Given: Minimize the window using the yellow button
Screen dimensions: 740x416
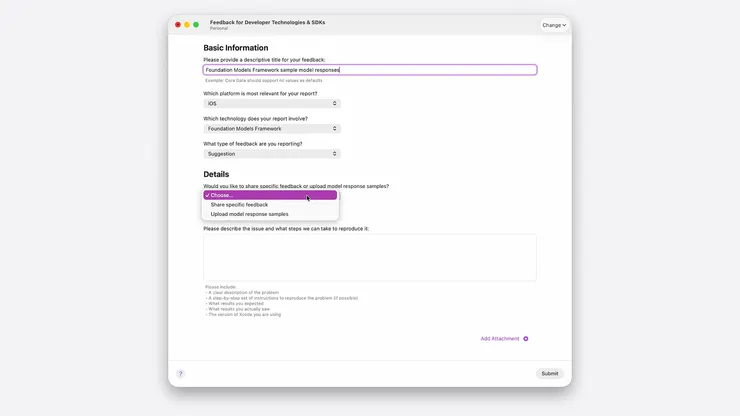Looking at the screenshot, I should [187, 24].
